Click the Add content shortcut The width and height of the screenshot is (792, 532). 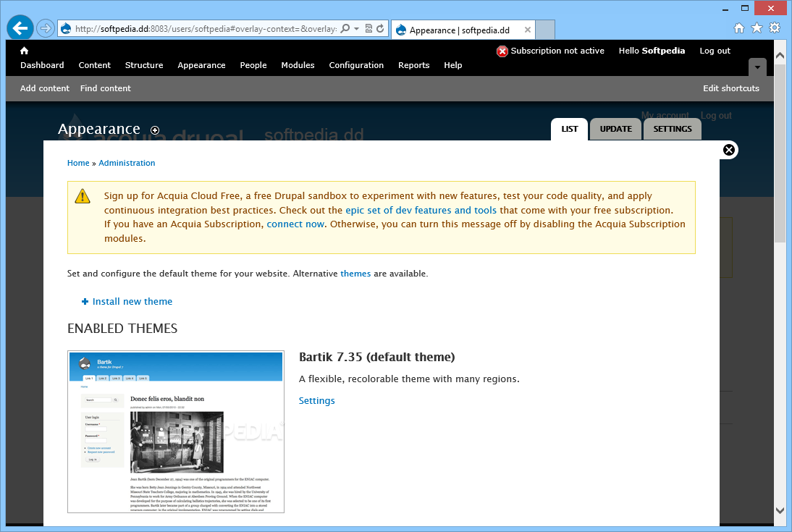pyautogui.click(x=44, y=88)
